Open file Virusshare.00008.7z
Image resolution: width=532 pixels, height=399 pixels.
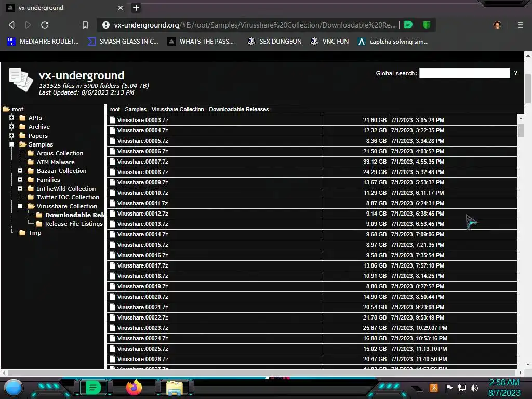tap(143, 172)
